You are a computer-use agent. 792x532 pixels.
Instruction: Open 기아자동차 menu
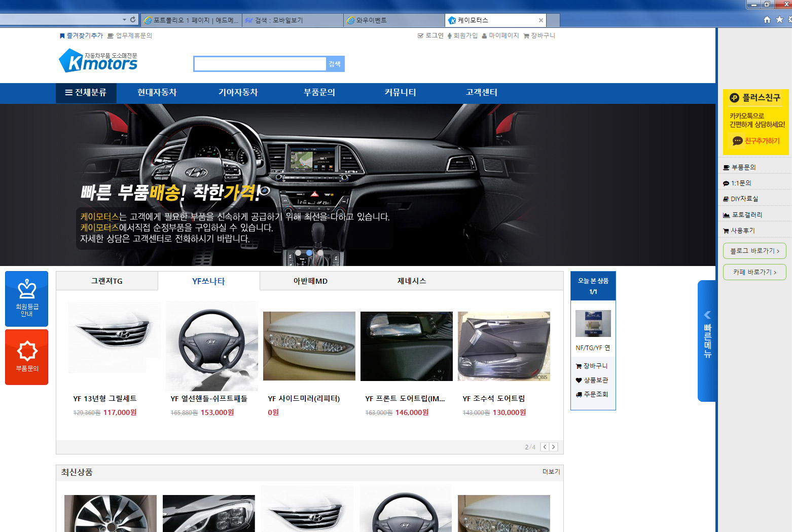click(238, 93)
